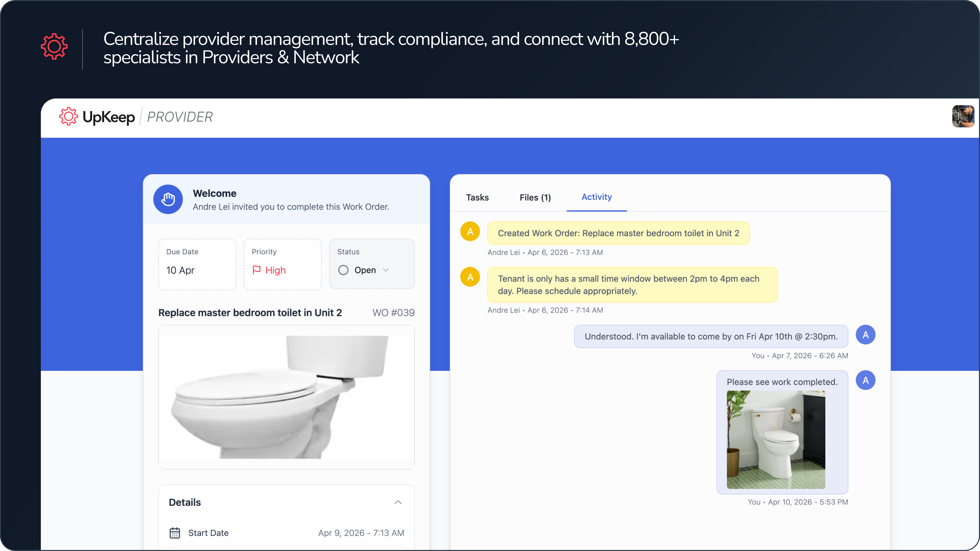This screenshot has height=551, width=980.
Task: Click the Due Date 10 Apr card
Action: tap(197, 264)
